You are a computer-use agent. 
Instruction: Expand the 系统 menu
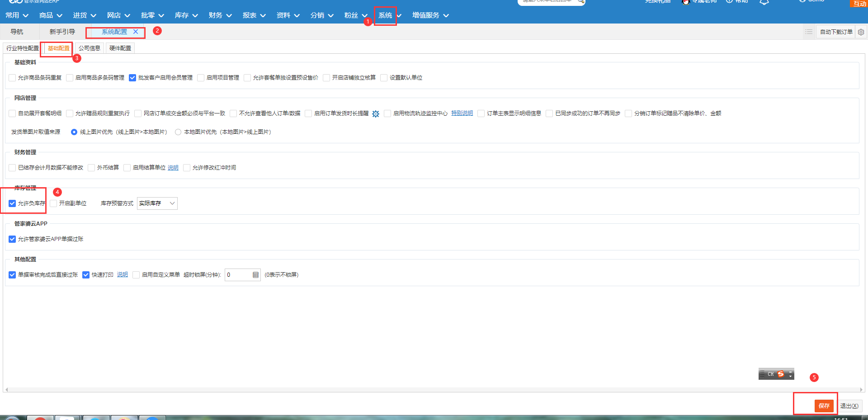[385, 15]
